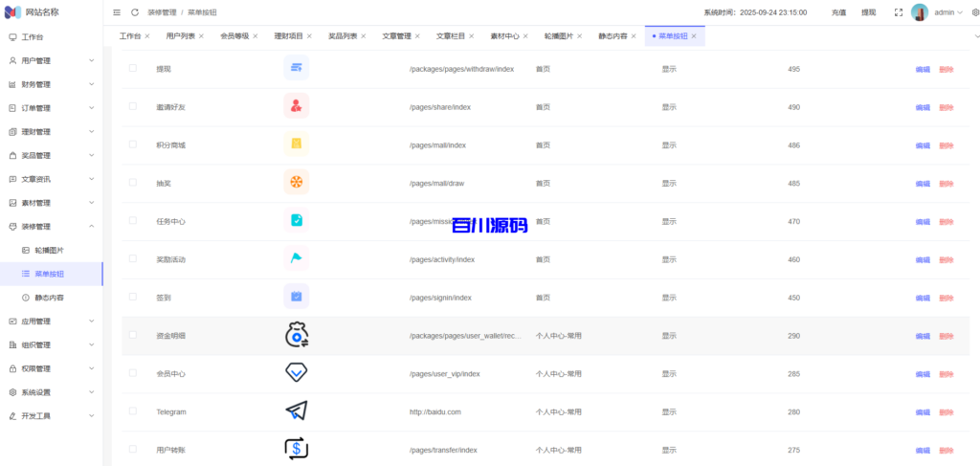Click the orange lottery wheel icon
The height and width of the screenshot is (466, 980).
pyautogui.click(x=296, y=183)
